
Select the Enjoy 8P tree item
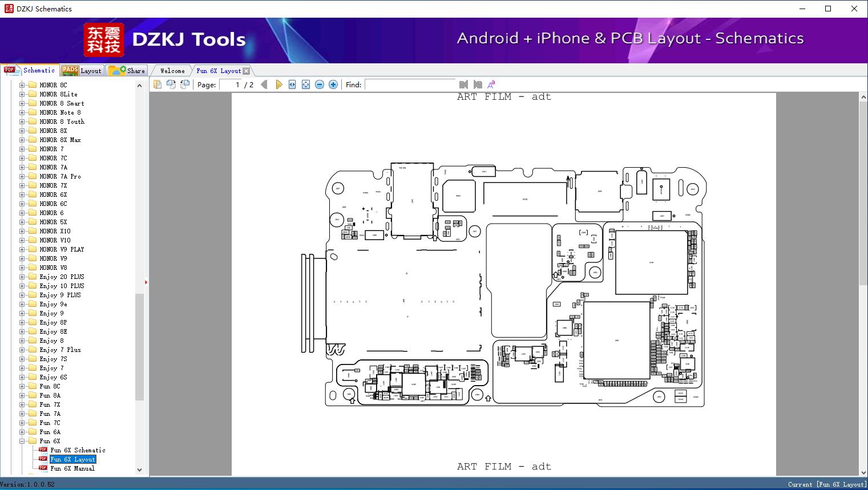click(x=53, y=322)
